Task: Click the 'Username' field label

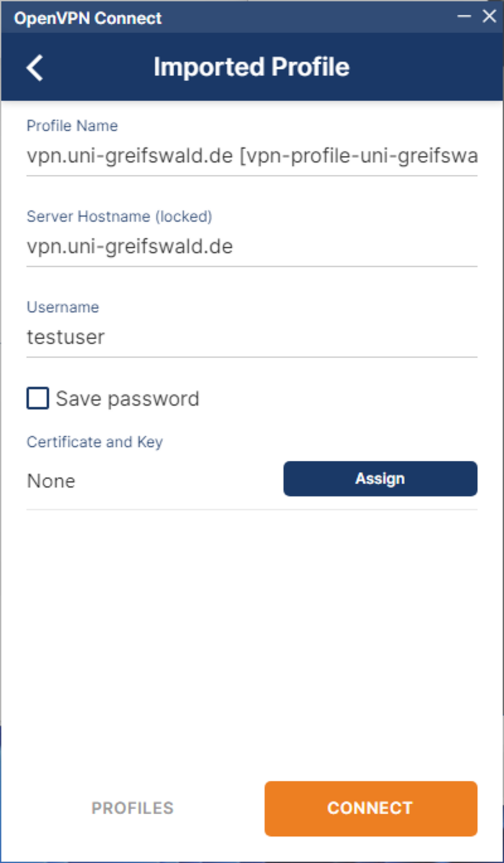Action: pyautogui.click(x=63, y=307)
